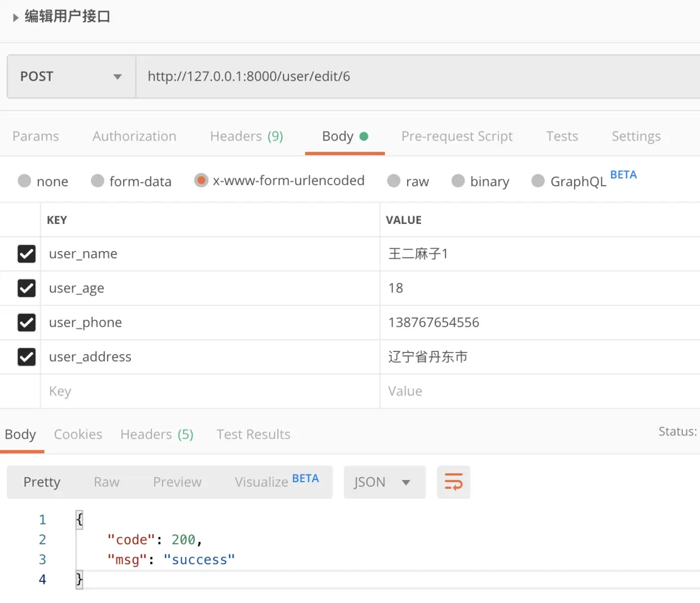The height and width of the screenshot is (603, 700).
Task: Switch response view to Raw
Action: (x=107, y=482)
